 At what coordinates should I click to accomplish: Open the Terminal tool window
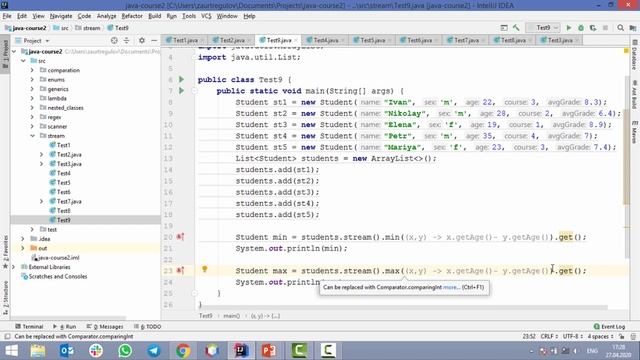tap(29, 327)
